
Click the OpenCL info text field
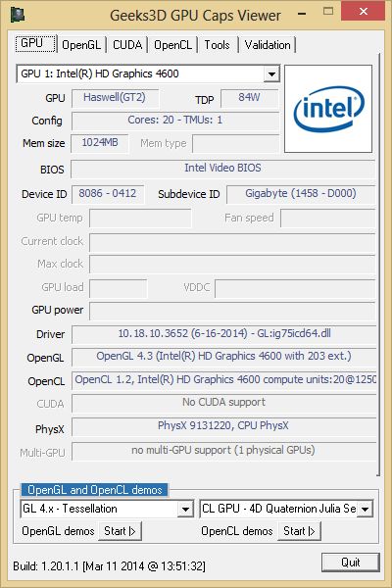tap(224, 380)
